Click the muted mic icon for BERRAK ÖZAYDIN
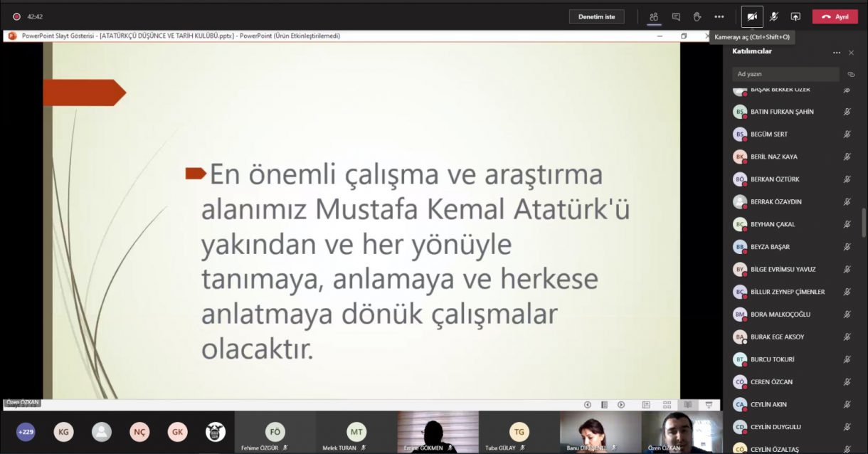This screenshot has width=868, height=454. (847, 201)
